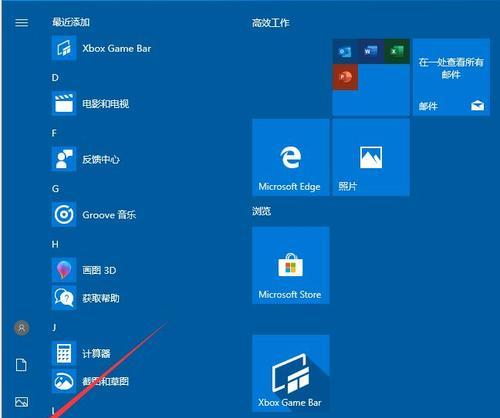Open Excel icon in Office tile group
500x418 pixels.
point(397,51)
